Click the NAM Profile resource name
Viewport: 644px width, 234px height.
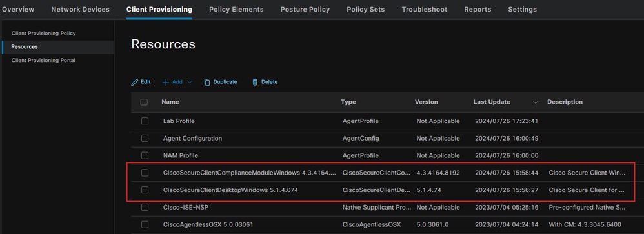(x=181, y=155)
